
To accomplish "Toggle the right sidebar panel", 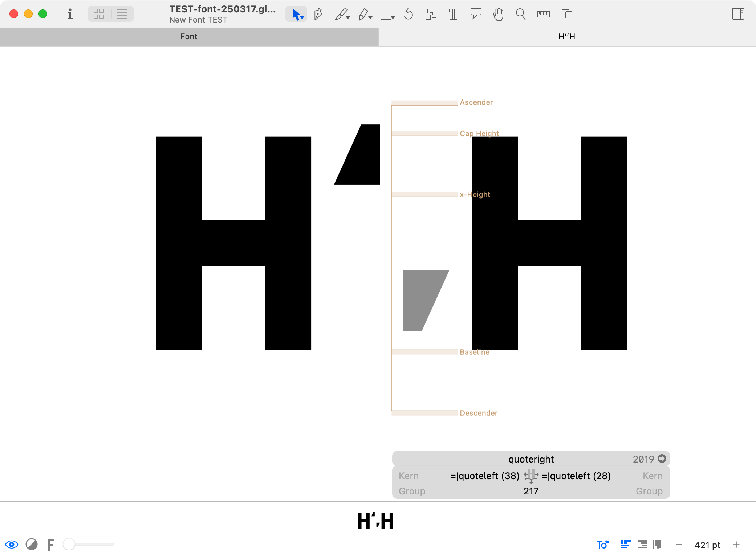I will (x=738, y=14).
